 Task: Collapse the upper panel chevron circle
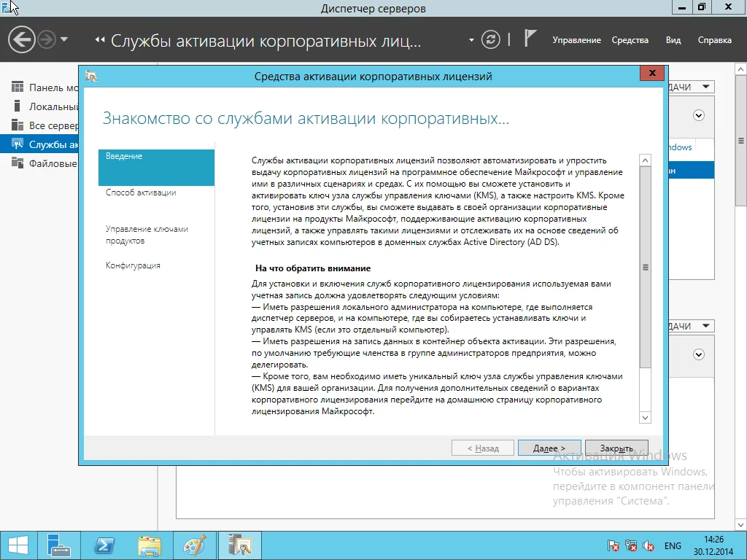pyautogui.click(x=698, y=115)
